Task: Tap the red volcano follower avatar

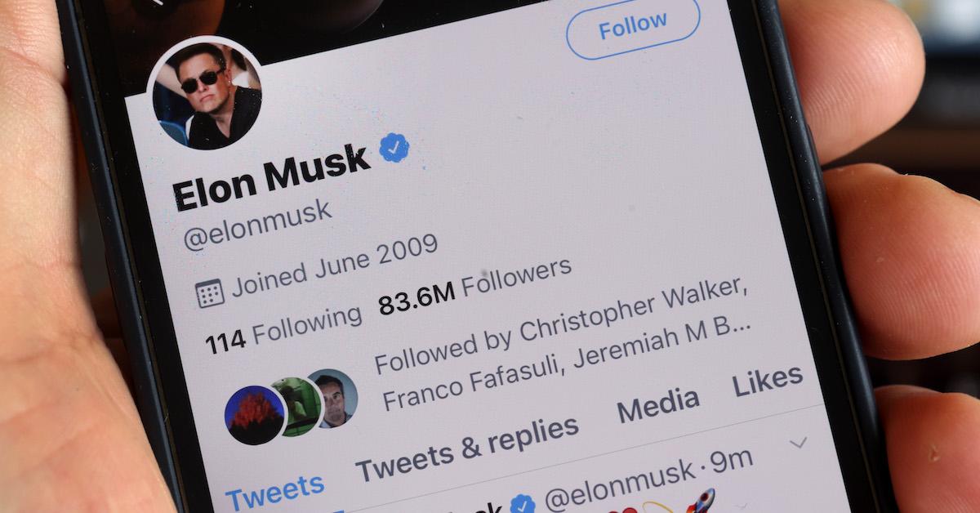Action: pos(255,414)
